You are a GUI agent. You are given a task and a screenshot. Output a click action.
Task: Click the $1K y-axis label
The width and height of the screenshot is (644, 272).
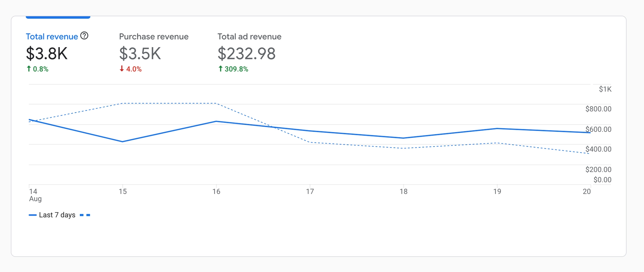(x=605, y=89)
